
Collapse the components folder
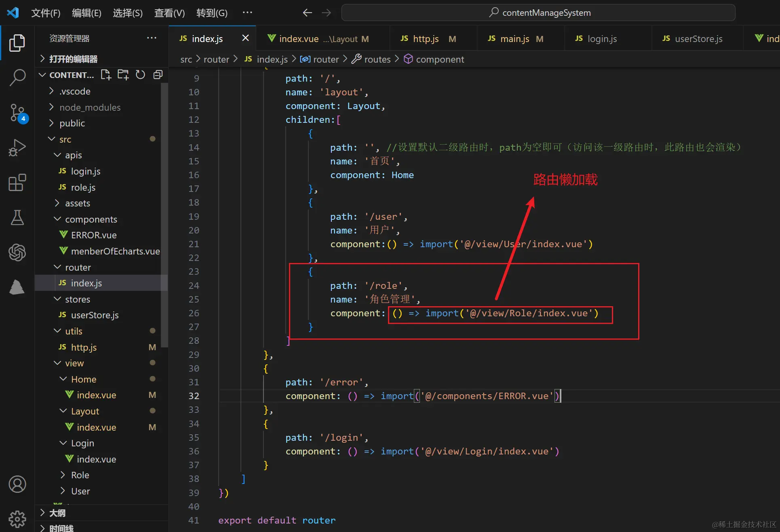(91, 219)
